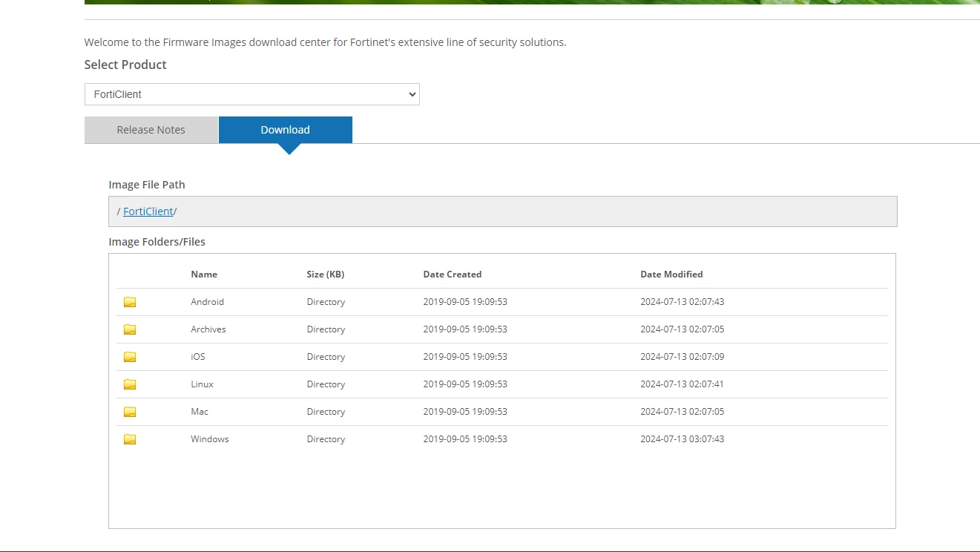Click the Name column header
The image size is (980, 552).
point(204,275)
